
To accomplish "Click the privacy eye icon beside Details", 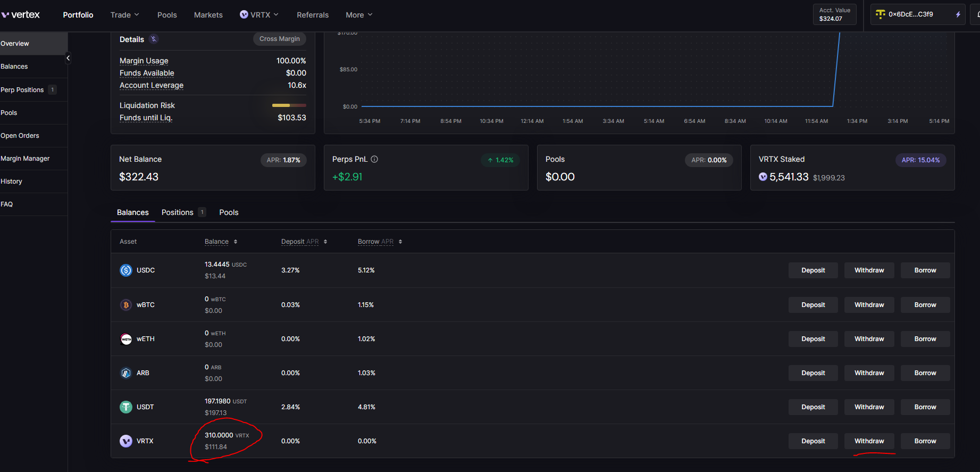I will (x=154, y=39).
